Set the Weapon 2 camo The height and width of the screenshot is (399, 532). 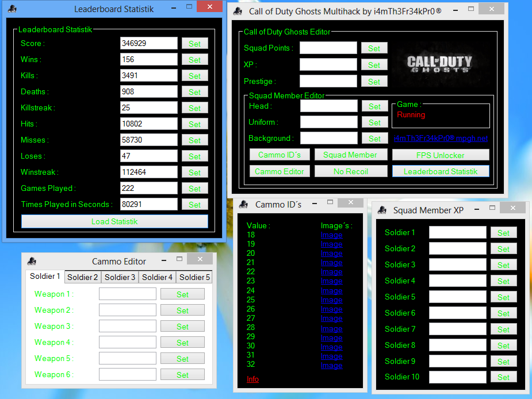[182, 310]
